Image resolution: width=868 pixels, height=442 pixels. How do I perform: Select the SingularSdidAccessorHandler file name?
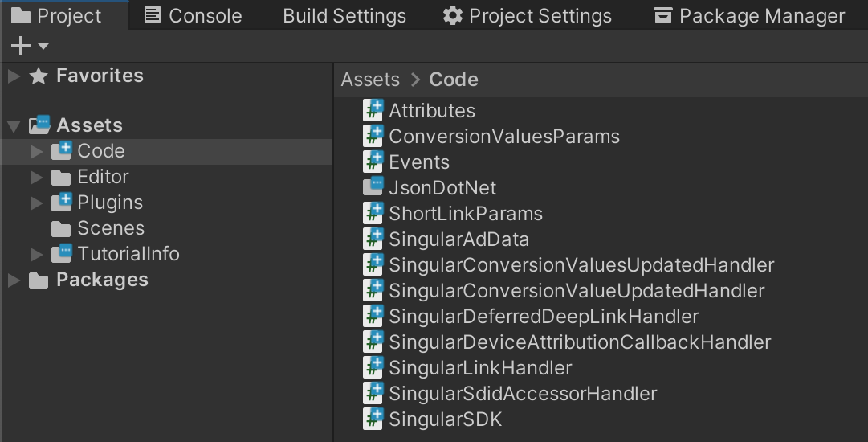(523, 393)
